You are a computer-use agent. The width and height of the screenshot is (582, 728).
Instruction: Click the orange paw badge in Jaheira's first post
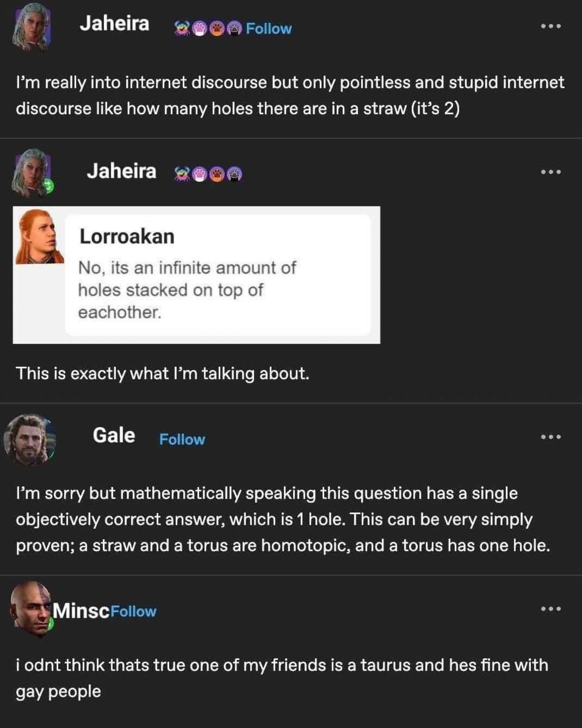click(217, 29)
